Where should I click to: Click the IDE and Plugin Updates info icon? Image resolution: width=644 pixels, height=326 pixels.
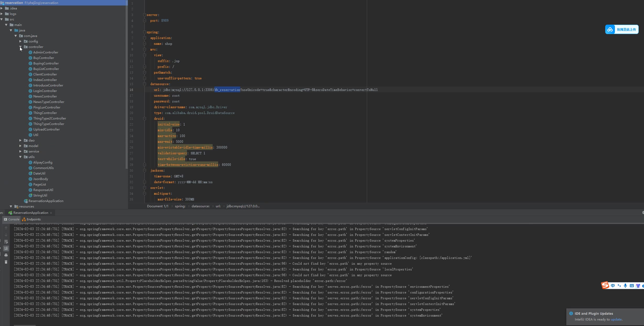[571, 313]
